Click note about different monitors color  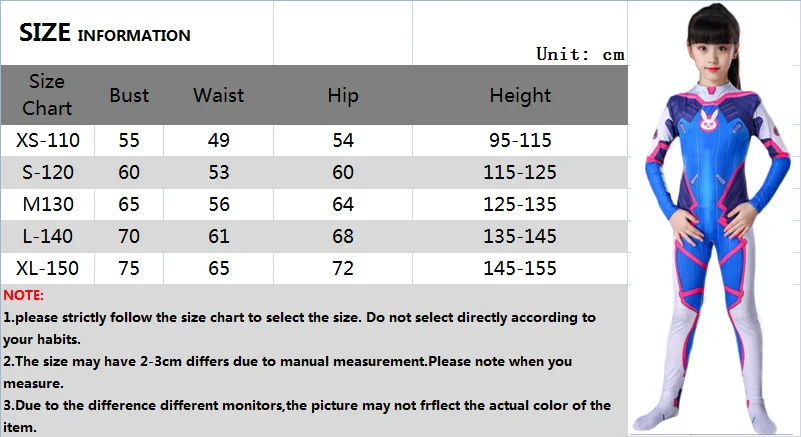coord(306,405)
